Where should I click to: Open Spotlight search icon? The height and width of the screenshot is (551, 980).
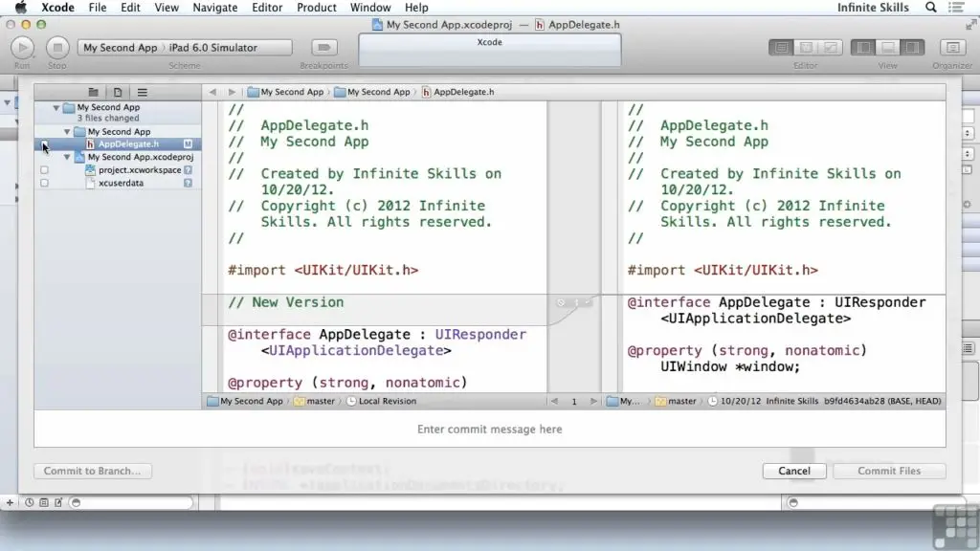tap(930, 8)
